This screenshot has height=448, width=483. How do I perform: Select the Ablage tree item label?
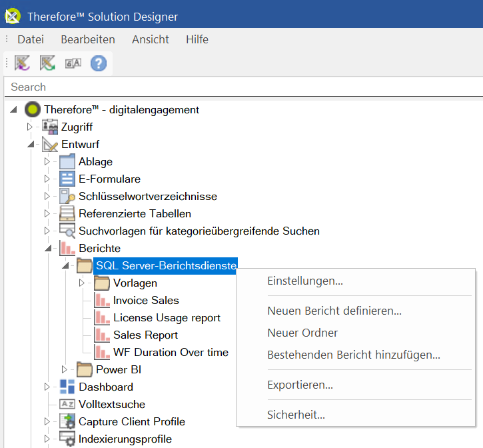tap(95, 161)
